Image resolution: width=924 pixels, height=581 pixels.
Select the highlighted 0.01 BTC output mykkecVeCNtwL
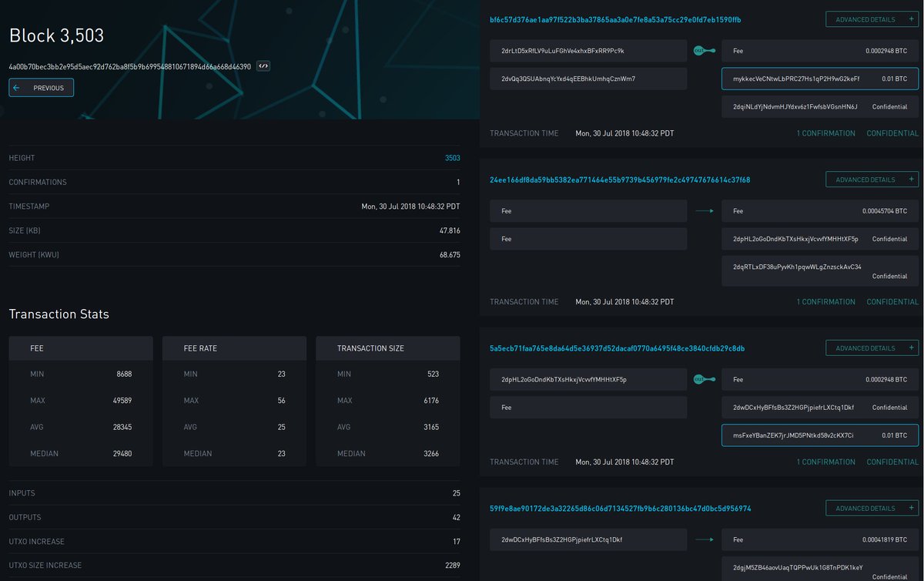[819, 79]
